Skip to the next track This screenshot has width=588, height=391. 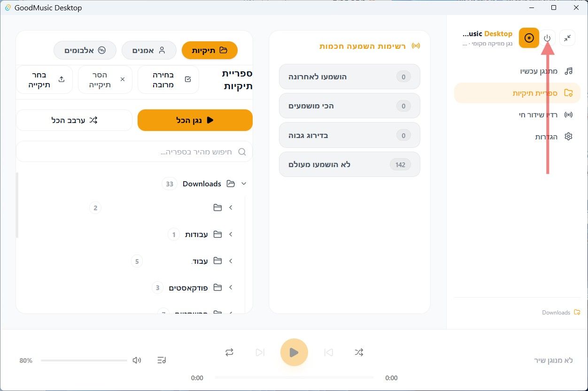[x=260, y=352]
